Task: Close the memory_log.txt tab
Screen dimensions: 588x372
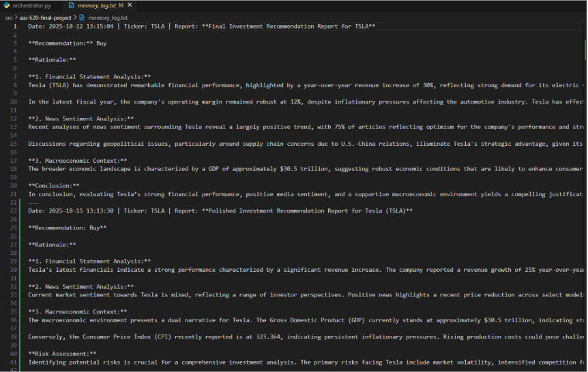Action: (130, 5)
